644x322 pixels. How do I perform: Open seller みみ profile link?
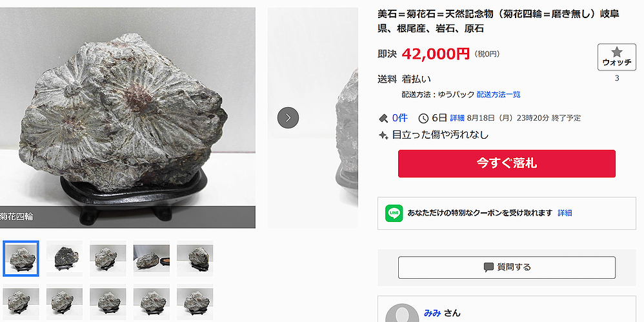432,314
